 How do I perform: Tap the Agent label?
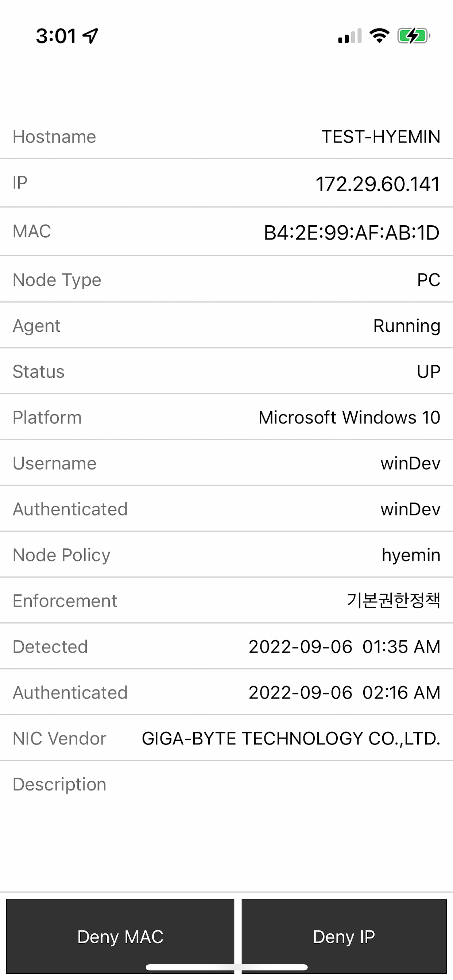tap(36, 326)
